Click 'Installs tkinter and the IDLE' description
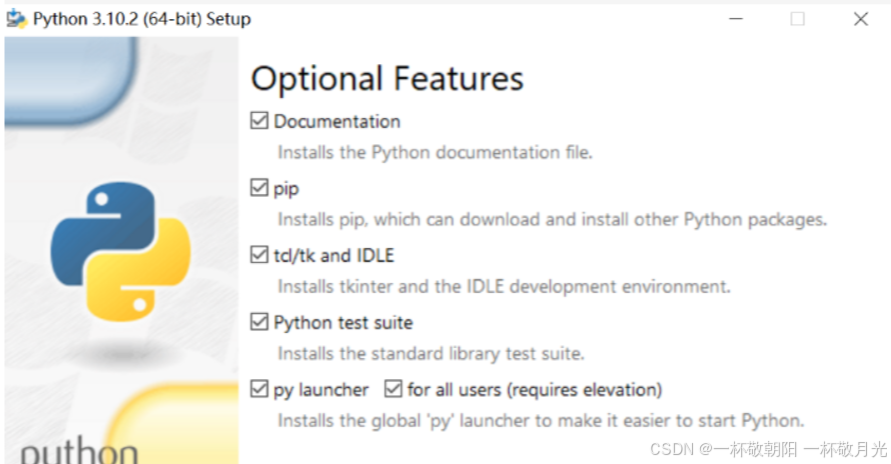891x464 pixels. coord(504,286)
